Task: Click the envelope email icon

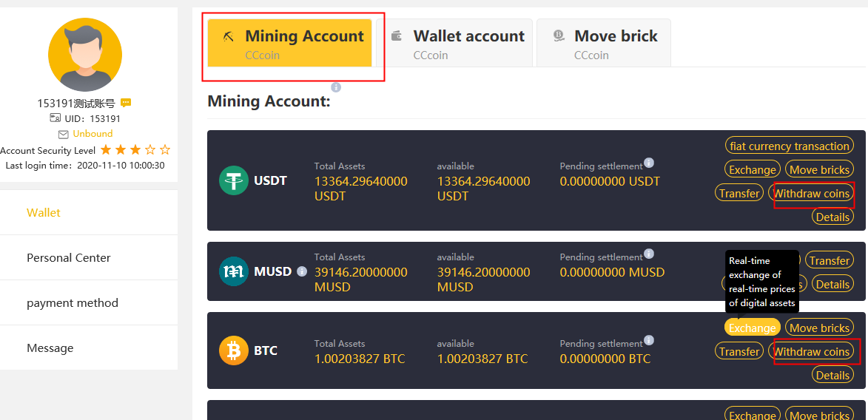Action: tap(63, 134)
